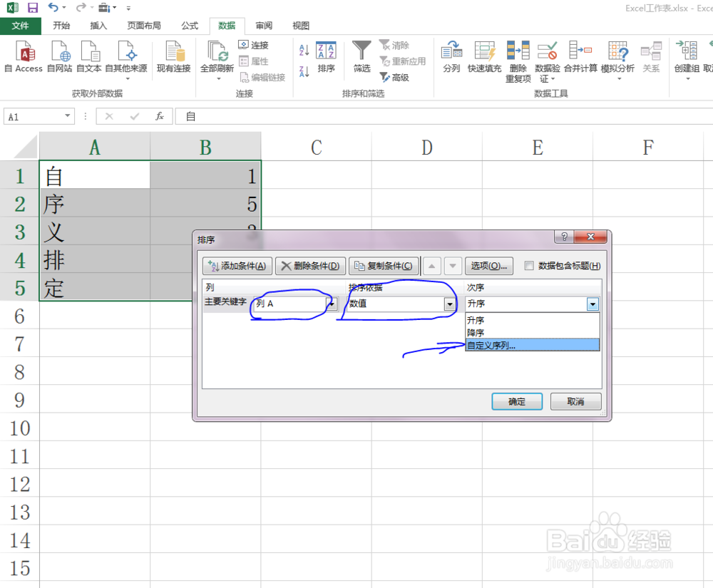Switch to the View (视图) tab
The height and width of the screenshot is (588, 713).
301,26
